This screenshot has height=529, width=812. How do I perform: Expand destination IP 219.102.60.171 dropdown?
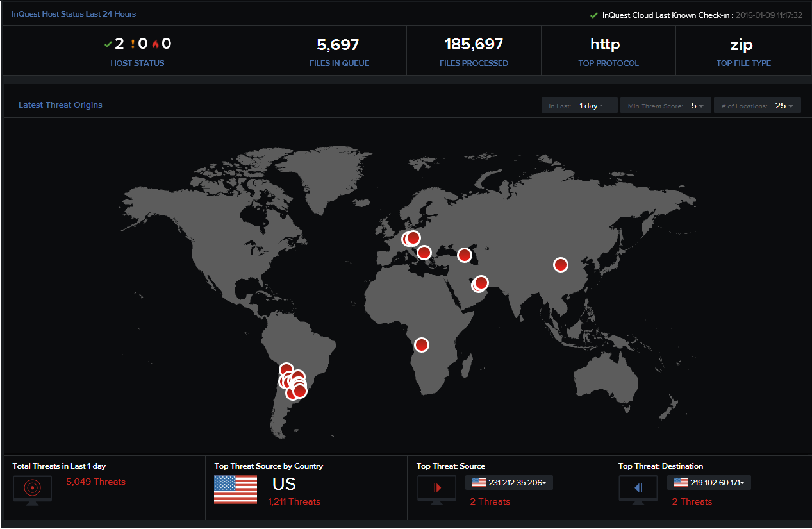click(709, 483)
